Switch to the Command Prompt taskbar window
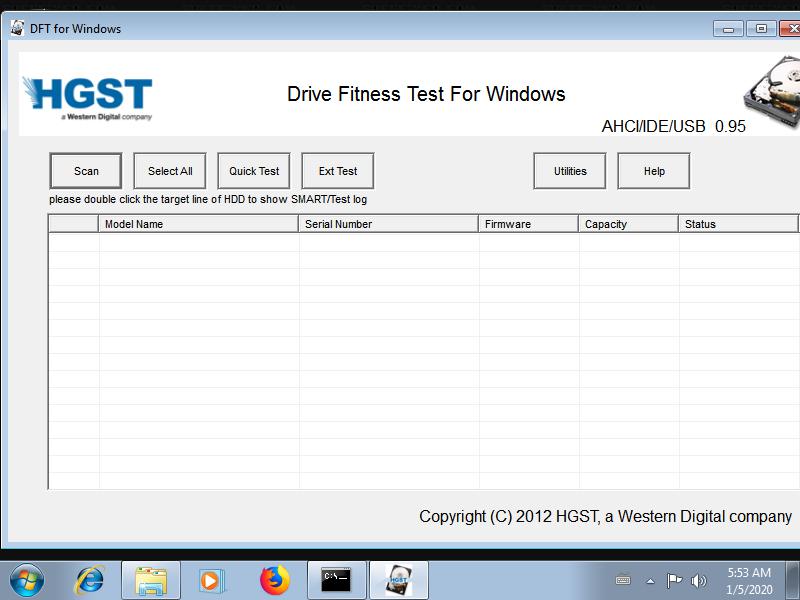800x600 pixels. tap(337, 581)
